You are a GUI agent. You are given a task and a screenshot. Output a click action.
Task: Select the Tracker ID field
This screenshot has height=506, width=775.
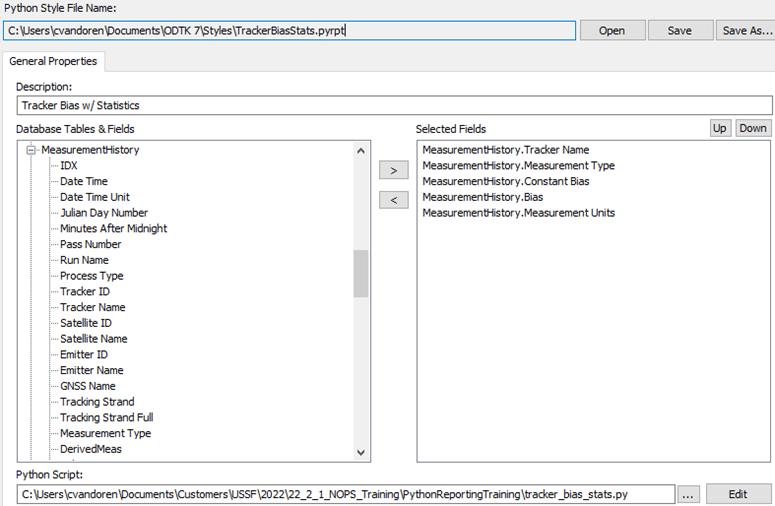pyautogui.click(x=85, y=292)
